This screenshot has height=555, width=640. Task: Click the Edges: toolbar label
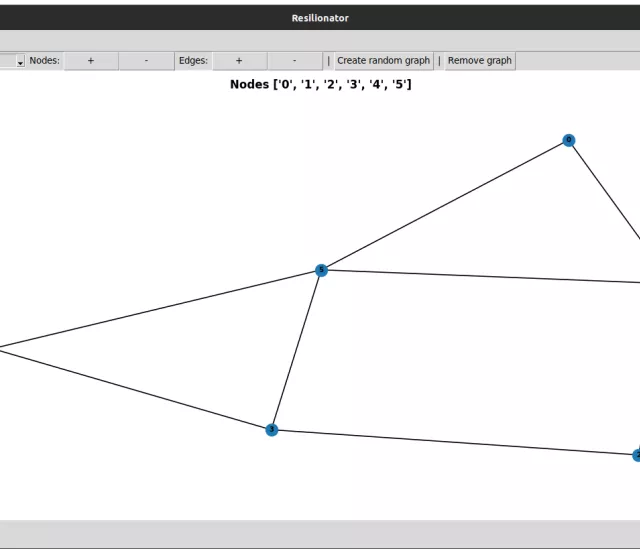[193, 61]
